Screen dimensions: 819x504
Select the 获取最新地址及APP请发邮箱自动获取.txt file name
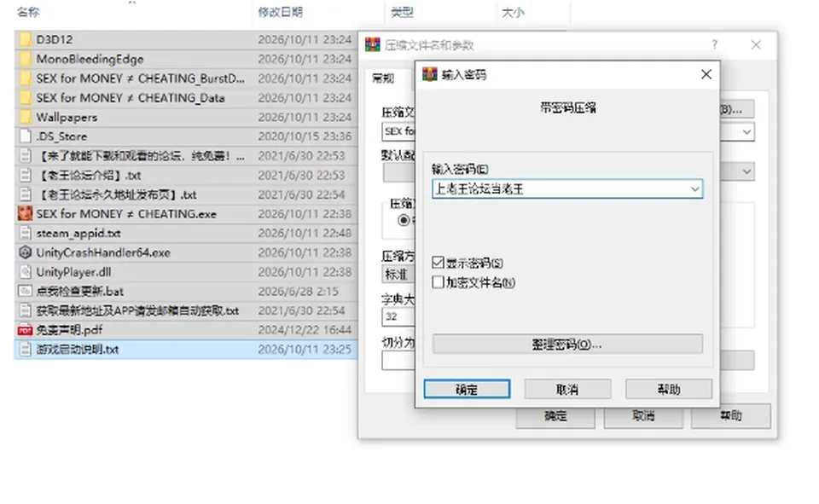(137, 310)
